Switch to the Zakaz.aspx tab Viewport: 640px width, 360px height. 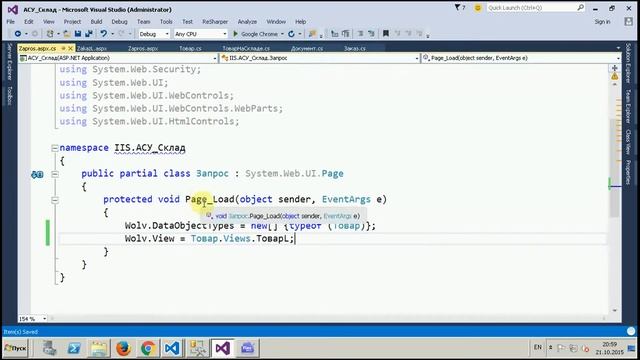point(92,48)
